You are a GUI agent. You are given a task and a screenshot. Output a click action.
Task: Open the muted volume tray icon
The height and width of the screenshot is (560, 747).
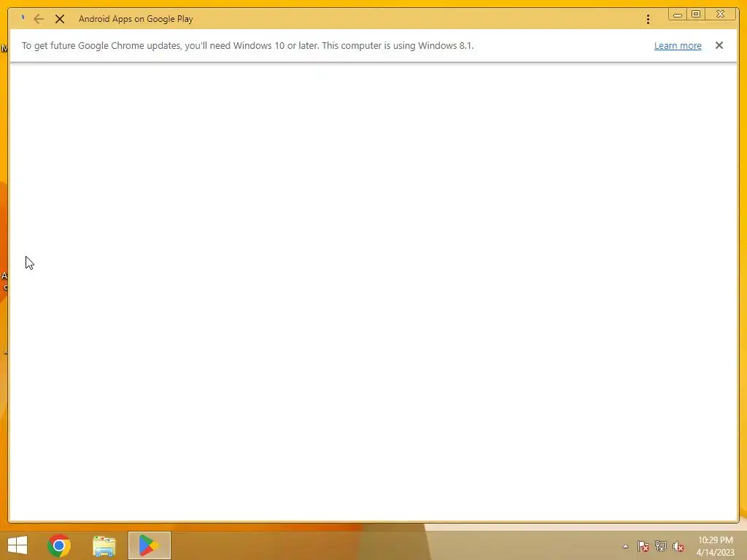[x=678, y=546]
